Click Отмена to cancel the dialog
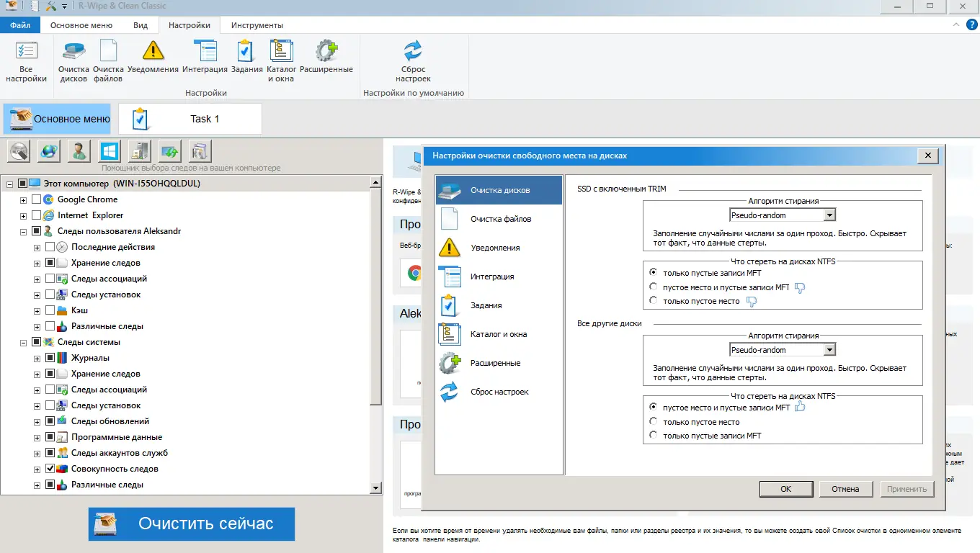Image resolution: width=980 pixels, height=553 pixels. [845, 489]
